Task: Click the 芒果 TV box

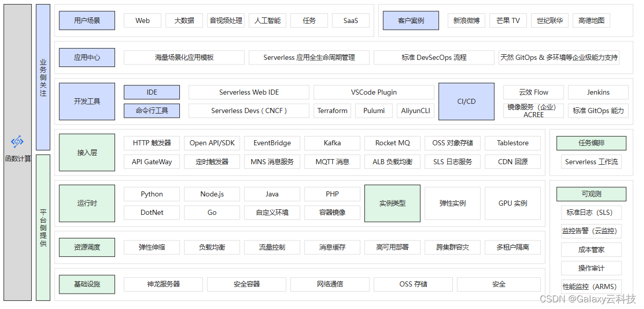Action: coord(508,20)
